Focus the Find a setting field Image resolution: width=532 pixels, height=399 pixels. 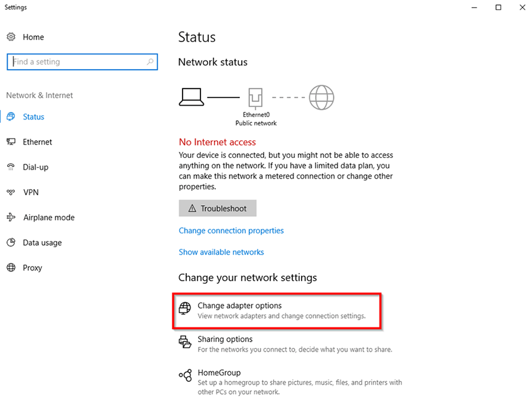tap(82, 61)
